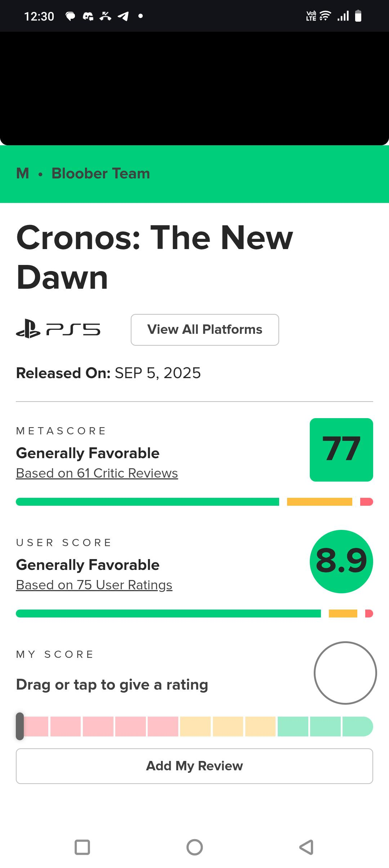Image resolution: width=389 pixels, height=868 pixels.
Task: Tap the green 77 Metascore badge
Action: click(x=341, y=449)
